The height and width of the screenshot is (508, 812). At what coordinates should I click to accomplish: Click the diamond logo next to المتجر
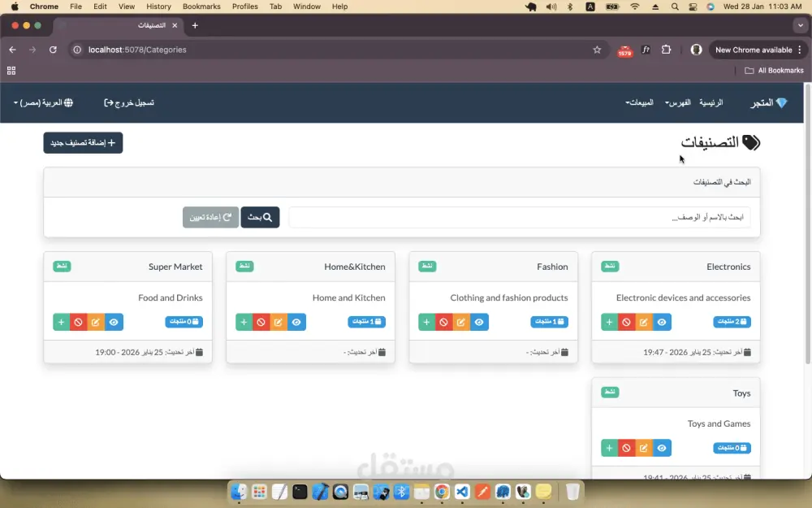pyautogui.click(x=781, y=102)
